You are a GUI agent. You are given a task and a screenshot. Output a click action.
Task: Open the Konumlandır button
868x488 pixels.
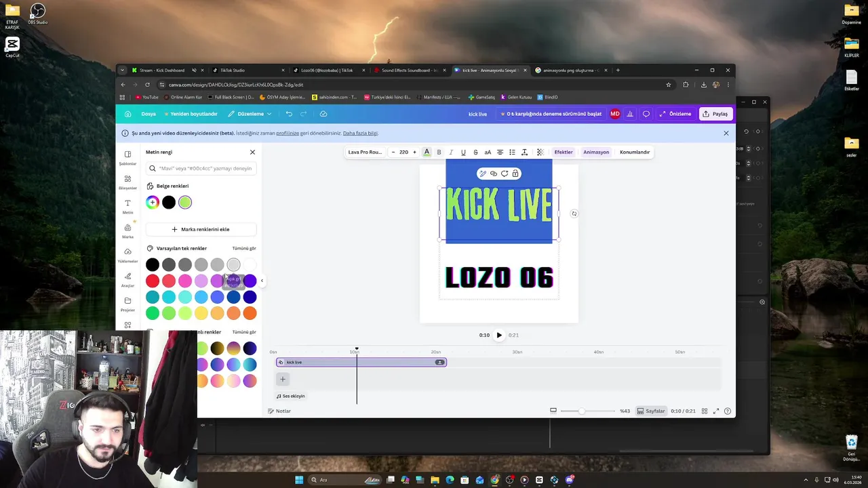635,152
